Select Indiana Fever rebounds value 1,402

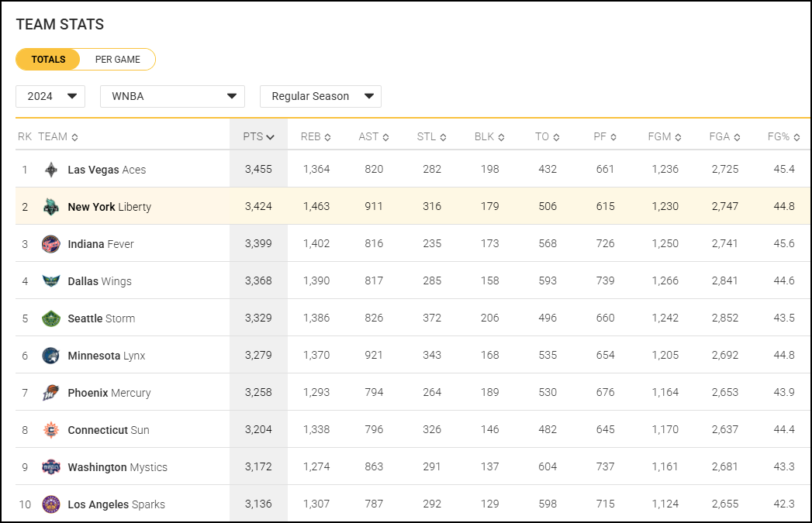pos(316,243)
